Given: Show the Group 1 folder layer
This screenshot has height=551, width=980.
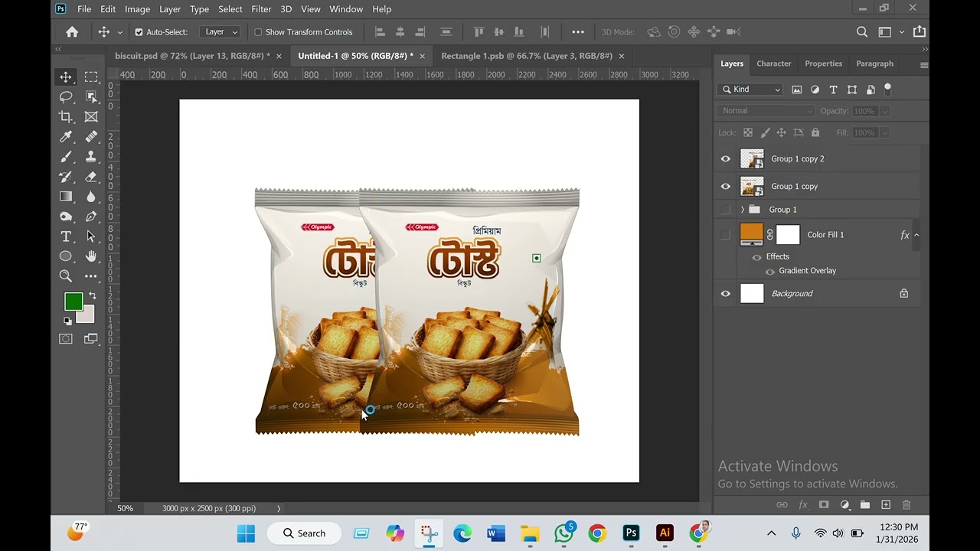Looking at the screenshot, I should (726, 210).
